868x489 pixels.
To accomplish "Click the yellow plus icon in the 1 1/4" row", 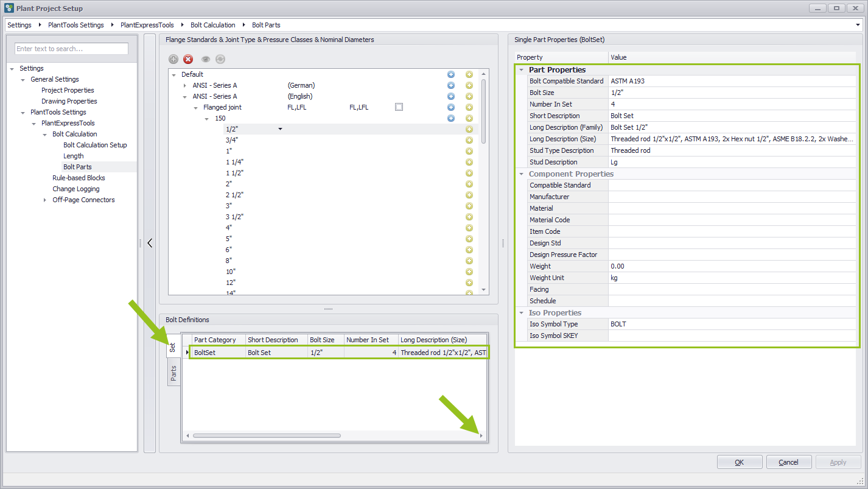I will point(469,162).
